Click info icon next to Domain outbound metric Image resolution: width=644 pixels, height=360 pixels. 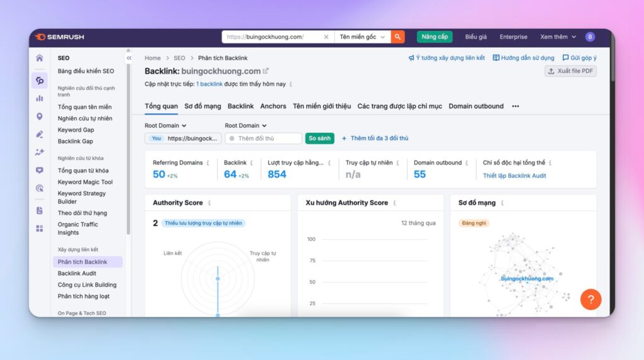tap(467, 163)
